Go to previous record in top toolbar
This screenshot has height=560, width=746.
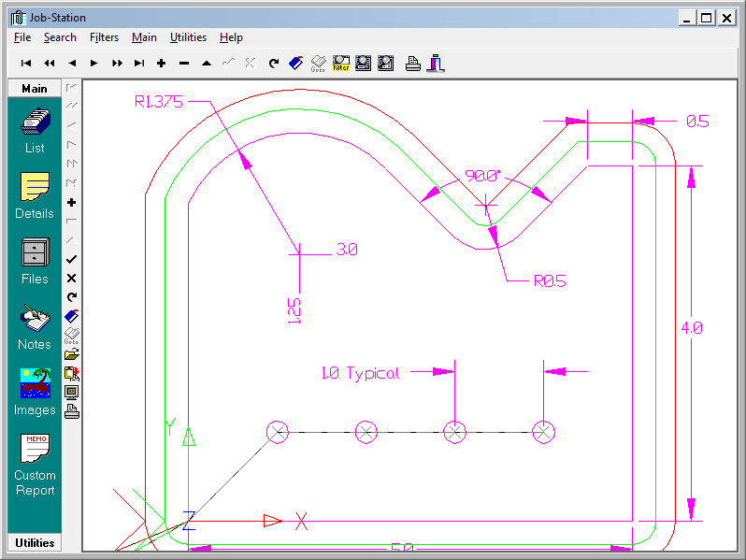click(72, 63)
